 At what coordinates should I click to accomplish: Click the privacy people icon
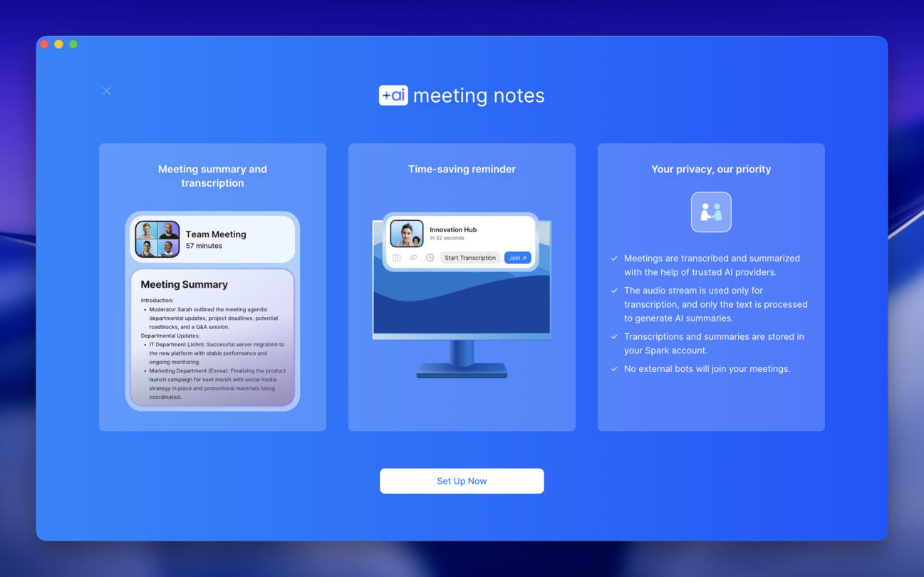click(711, 212)
